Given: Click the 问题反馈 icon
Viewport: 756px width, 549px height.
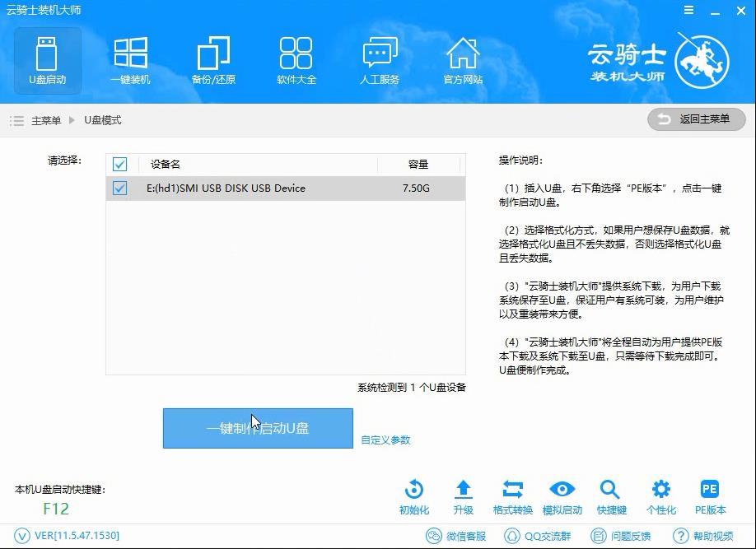Looking at the screenshot, I should 599,536.
